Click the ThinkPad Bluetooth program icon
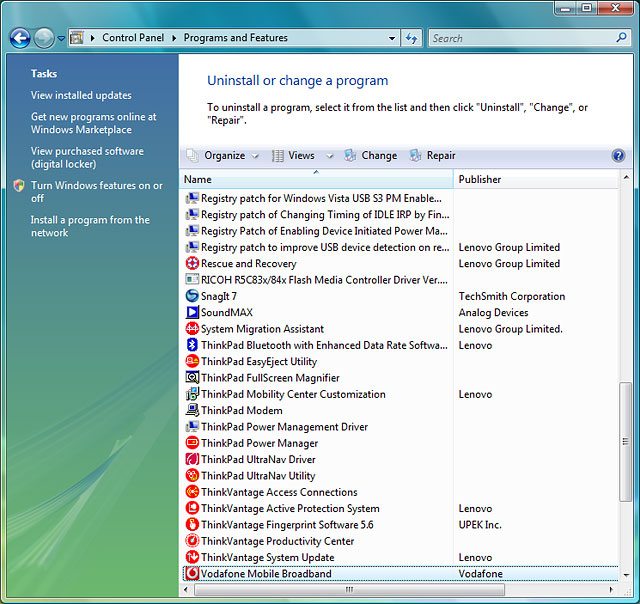The width and height of the screenshot is (640, 604). pyautogui.click(x=193, y=345)
